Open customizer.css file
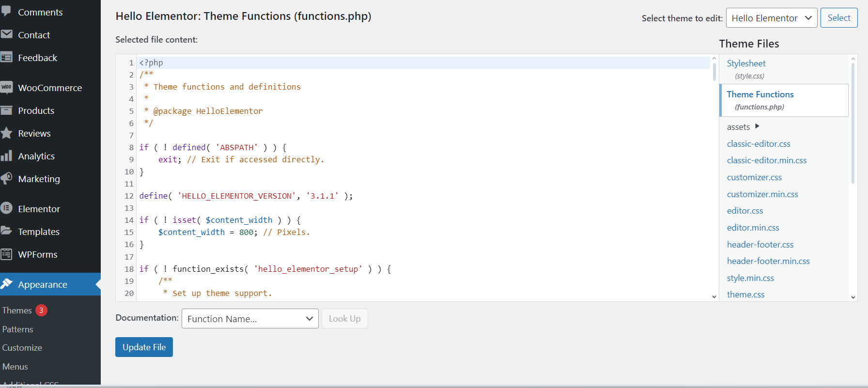Image resolution: width=868 pixels, height=388 pixels. pyautogui.click(x=754, y=177)
